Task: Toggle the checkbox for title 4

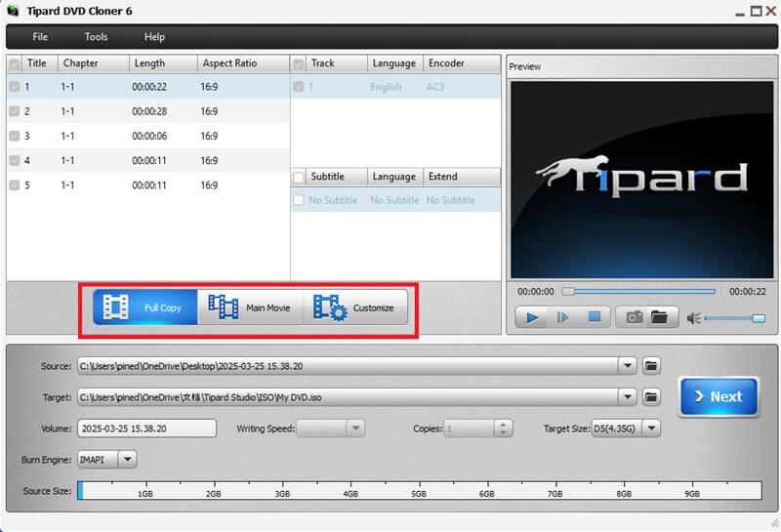Action: [x=15, y=160]
